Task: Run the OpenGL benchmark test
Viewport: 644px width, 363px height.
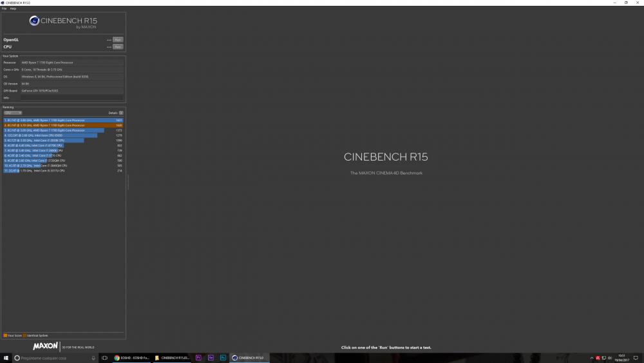Action: pyautogui.click(x=117, y=40)
